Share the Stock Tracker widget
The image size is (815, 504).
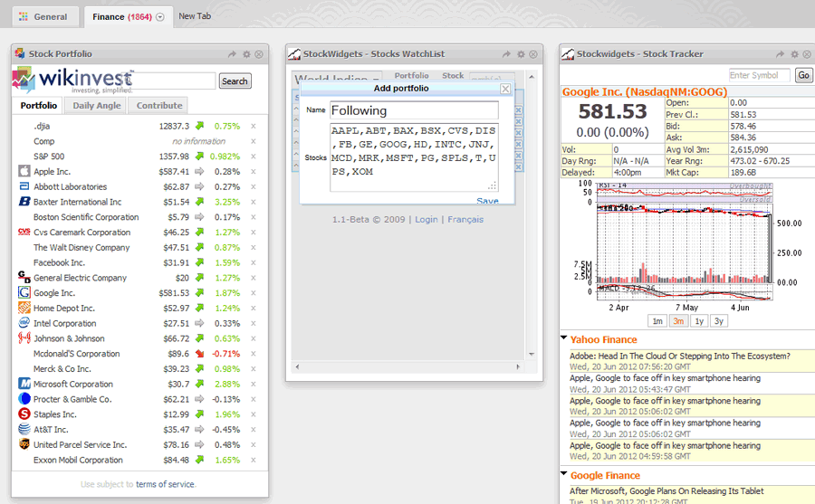pos(780,54)
